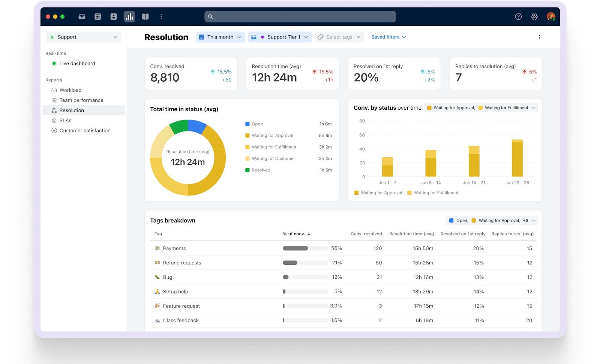Viewport: 600px width, 364px height.
Task: Click the top search bar field
Action: pyautogui.click(x=300, y=16)
